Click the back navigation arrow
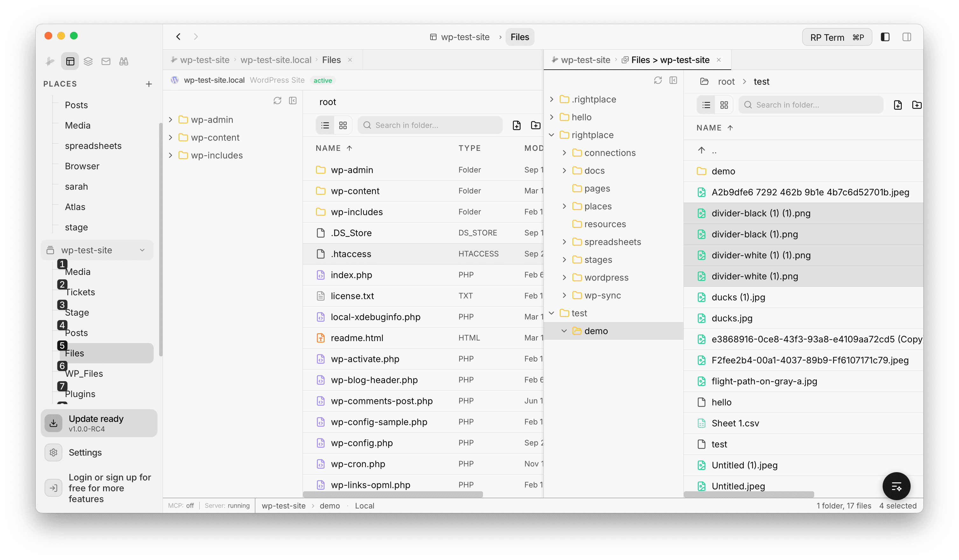Screen dimensions: 959x560 click(x=178, y=37)
